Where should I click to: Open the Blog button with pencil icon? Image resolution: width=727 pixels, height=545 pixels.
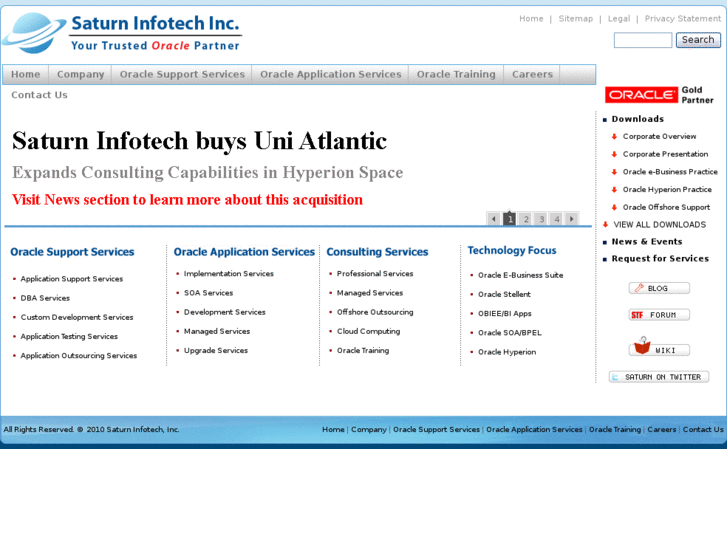[659, 288]
